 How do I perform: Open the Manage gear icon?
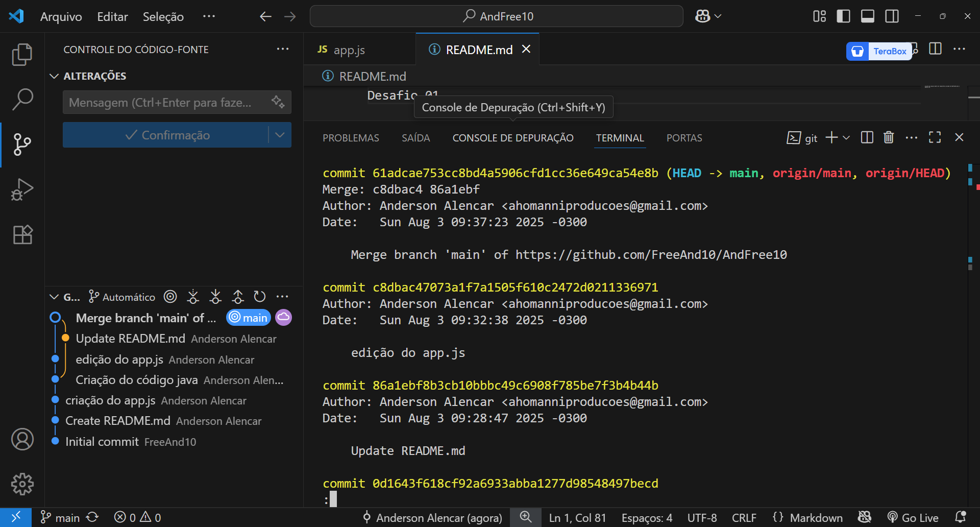22,484
